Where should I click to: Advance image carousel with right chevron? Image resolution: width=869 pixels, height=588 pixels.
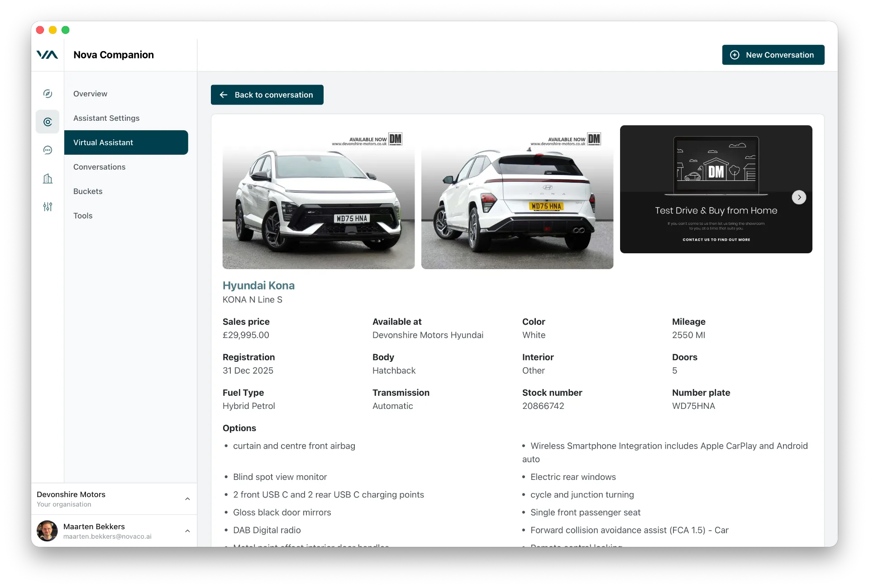tap(799, 197)
